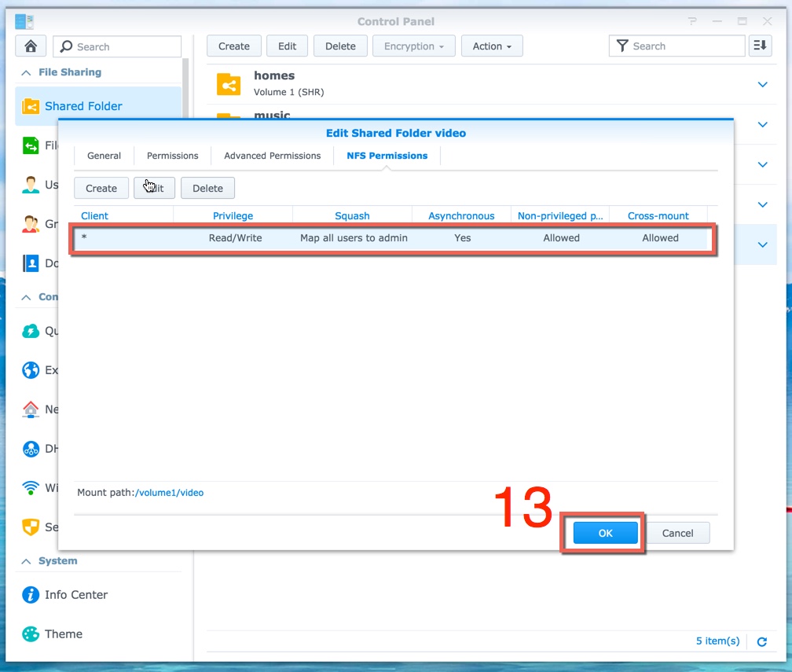Viewport: 792px width, 672px height.
Task: Click the help question mark icon
Action: tap(692, 21)
